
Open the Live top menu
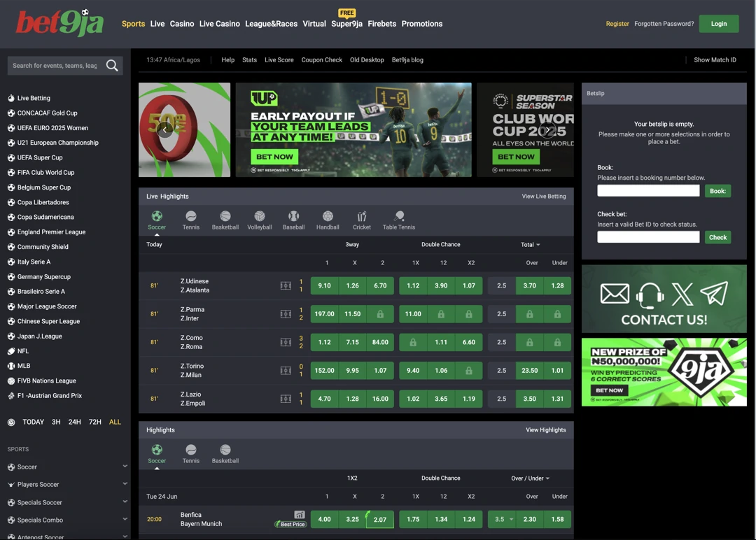click(x=157, y=24)
